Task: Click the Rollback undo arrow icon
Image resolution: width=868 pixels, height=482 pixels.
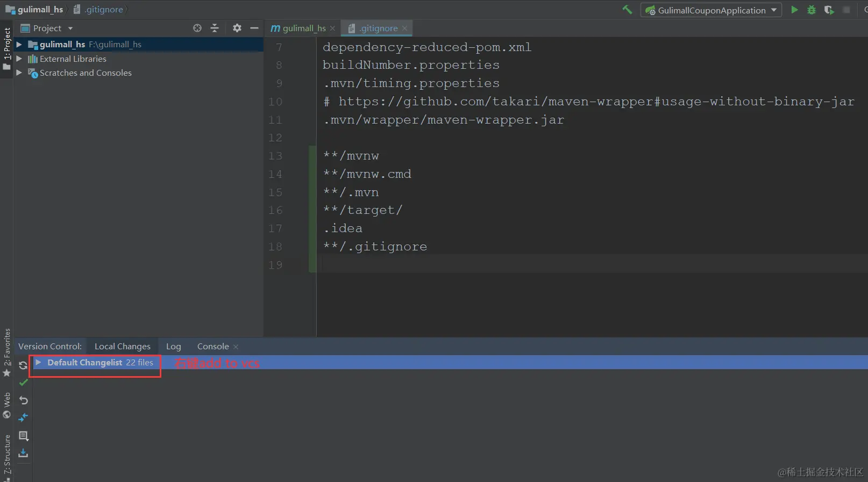Action: [x=23, y=400]
